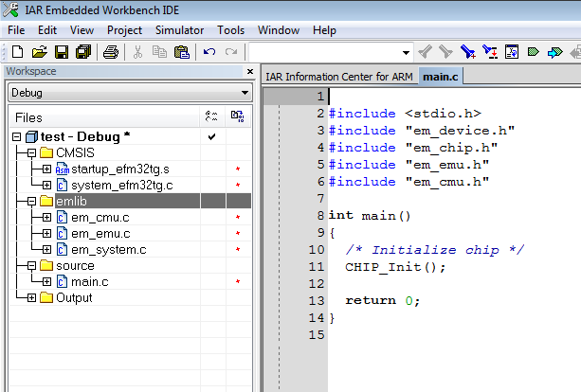Screen dimensions: 581x392
Task: Select em_system.c in the file tree
Action: [109, 250]
